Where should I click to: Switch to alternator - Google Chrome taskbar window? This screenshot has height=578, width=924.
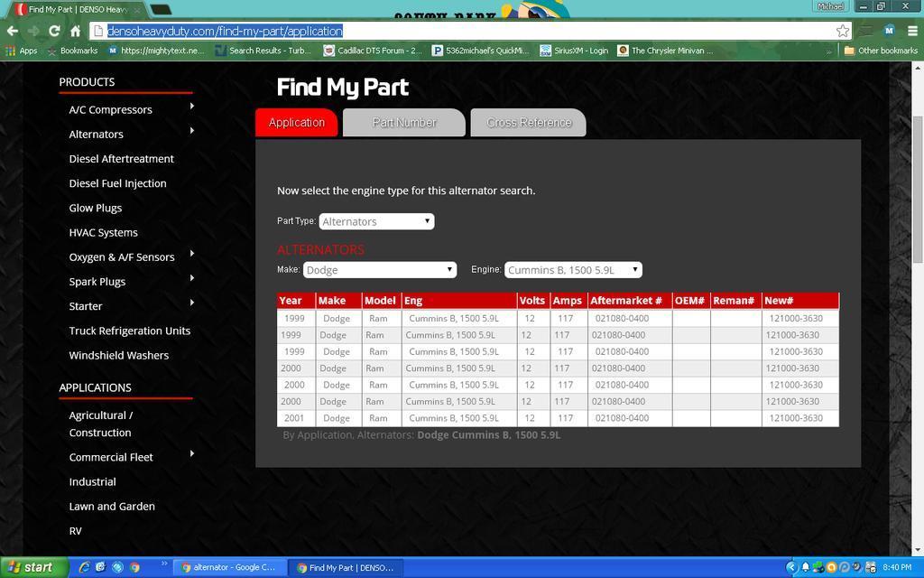click(x=228, y=567)
